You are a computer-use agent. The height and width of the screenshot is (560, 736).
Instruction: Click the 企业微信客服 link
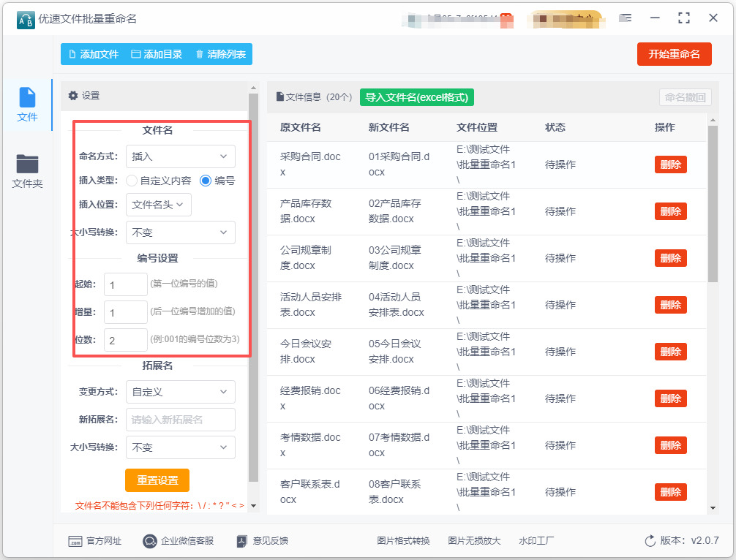(x=178, y=541)
